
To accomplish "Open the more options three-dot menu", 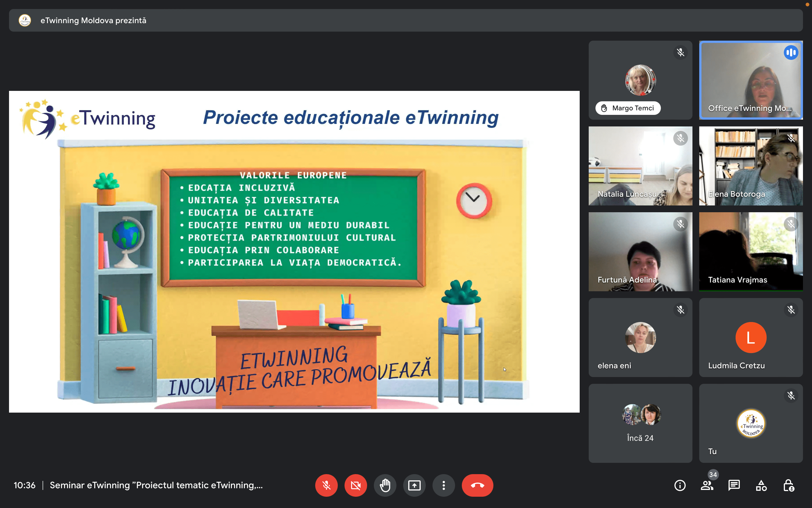I will pyautogui.click(x=443, y=485).
